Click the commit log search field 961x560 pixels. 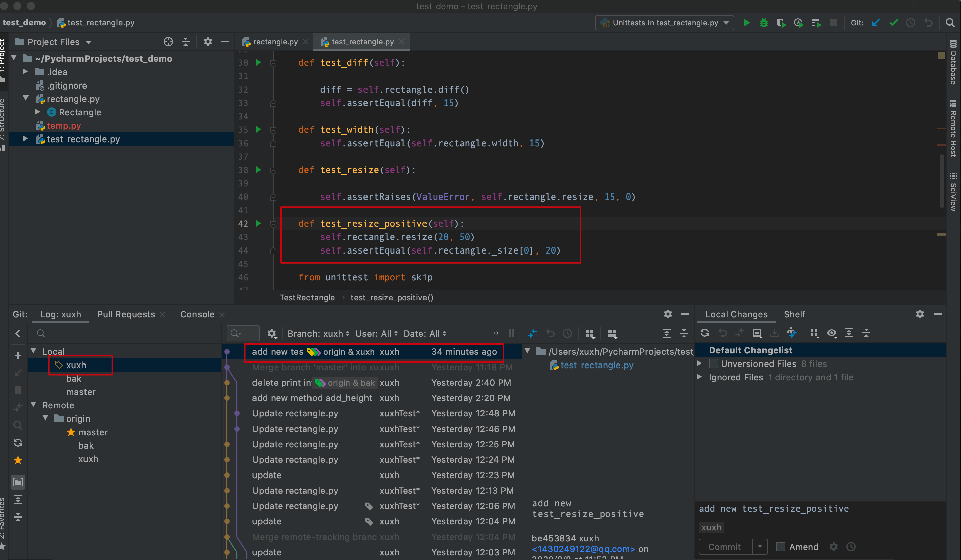(x=243, y=333)
